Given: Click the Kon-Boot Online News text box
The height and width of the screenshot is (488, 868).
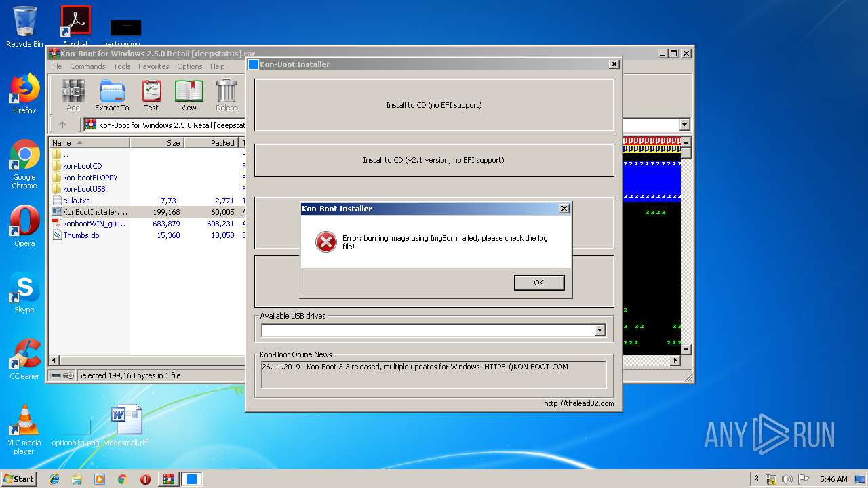Looking at the screenshot, I should [433, 374].
